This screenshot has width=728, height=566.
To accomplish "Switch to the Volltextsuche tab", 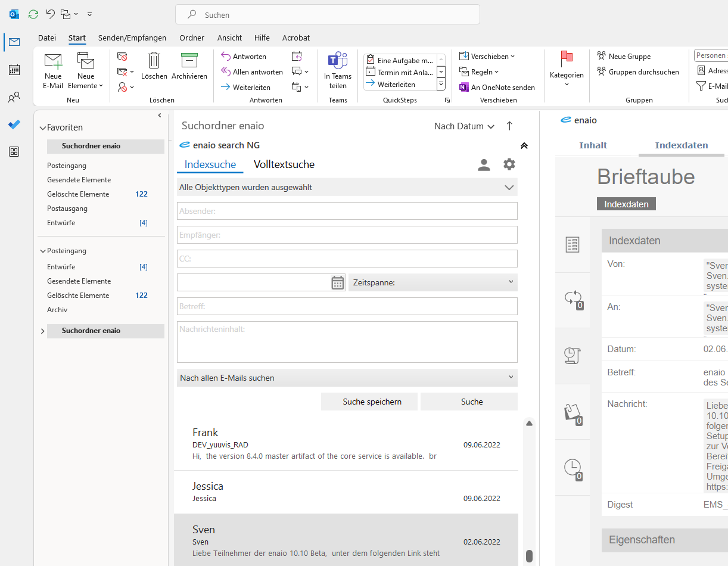I will click(284, 164).
